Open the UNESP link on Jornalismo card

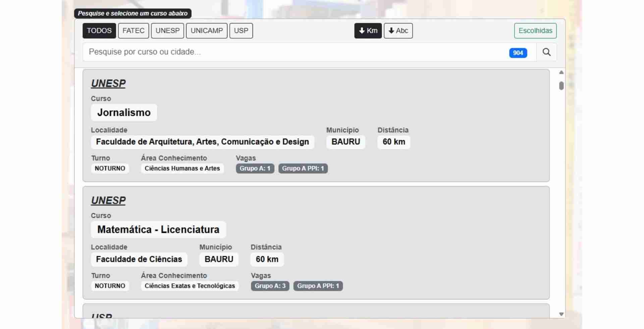[108, 83]
